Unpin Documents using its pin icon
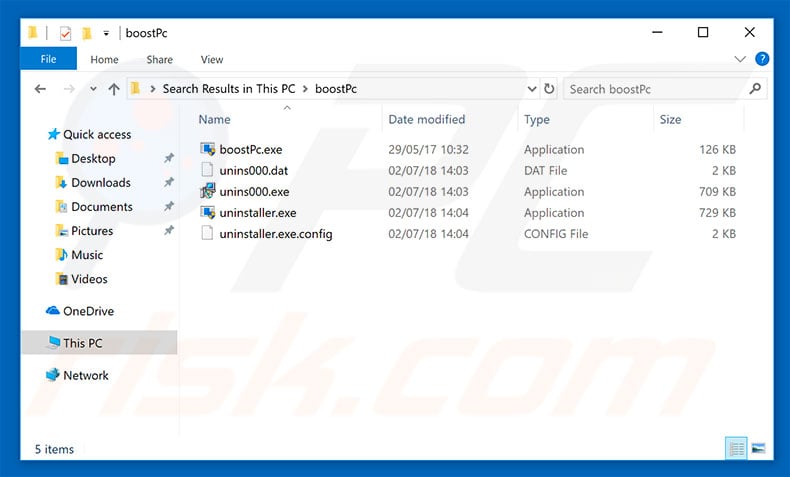Viewport: 790px width, 477px height. pos(169,206)
